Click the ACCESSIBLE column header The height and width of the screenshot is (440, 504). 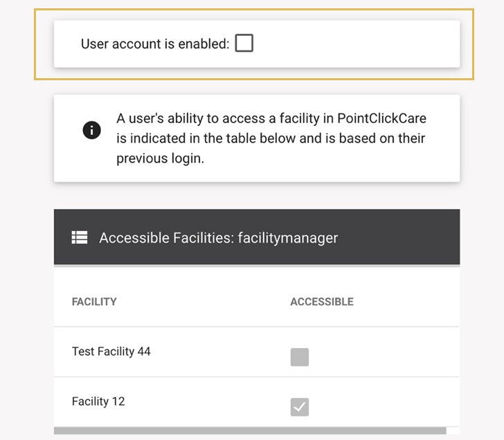(x=321, y=302)
